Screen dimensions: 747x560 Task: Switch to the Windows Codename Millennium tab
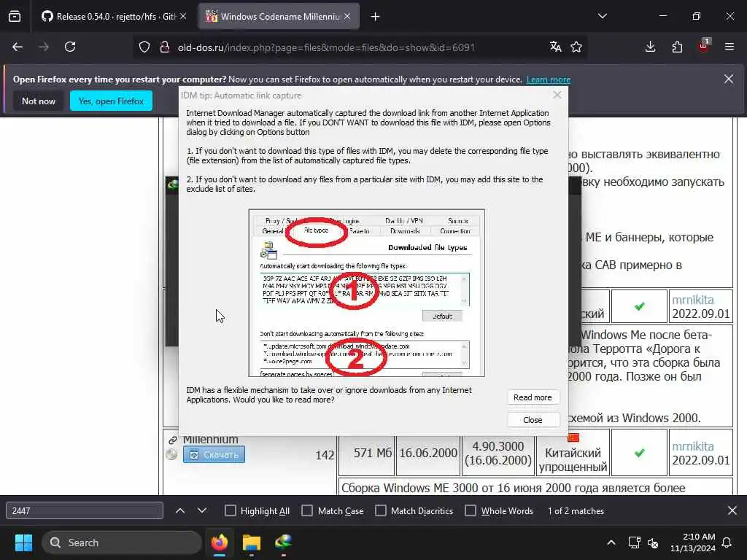pyautogui.click(x=279, y=17)
